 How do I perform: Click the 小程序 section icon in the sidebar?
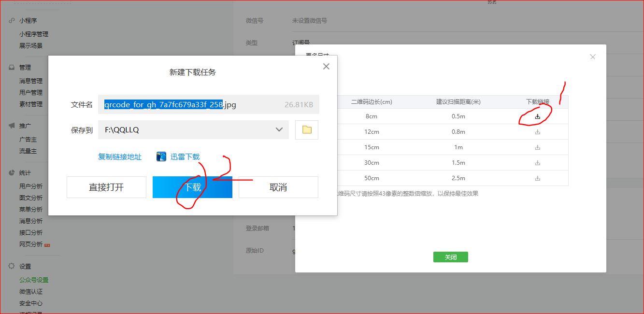(12, 21)
